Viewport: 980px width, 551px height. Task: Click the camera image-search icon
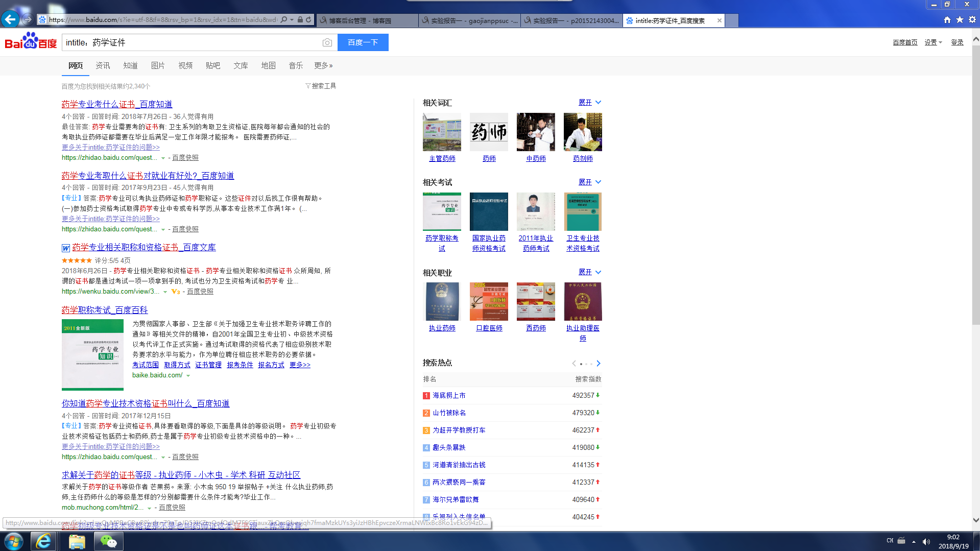coord(327,42)
